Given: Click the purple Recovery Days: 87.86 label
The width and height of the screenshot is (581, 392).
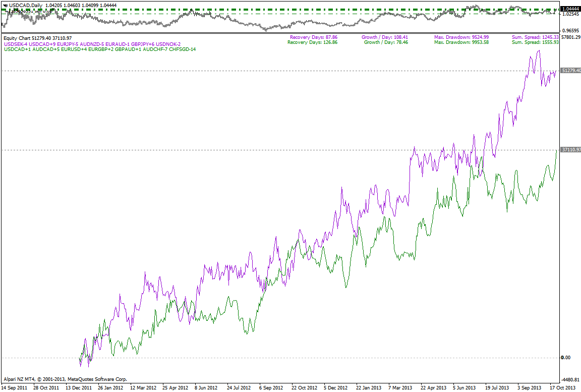Looking at the screenshot, I should click(x=314, y=37).
